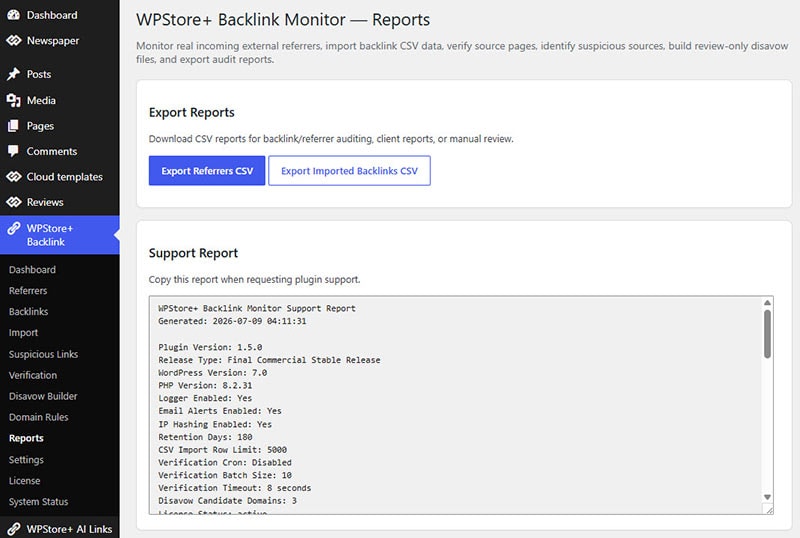Screen dimensions: 800x538
Task: Click the Media library icon
Action: (x=13, y=100)
